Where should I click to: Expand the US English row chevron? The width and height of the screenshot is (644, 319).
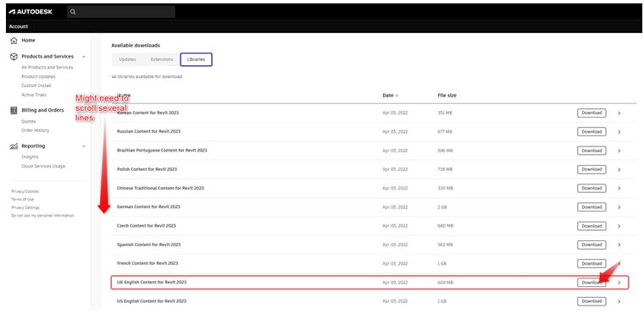coord(619,302)
